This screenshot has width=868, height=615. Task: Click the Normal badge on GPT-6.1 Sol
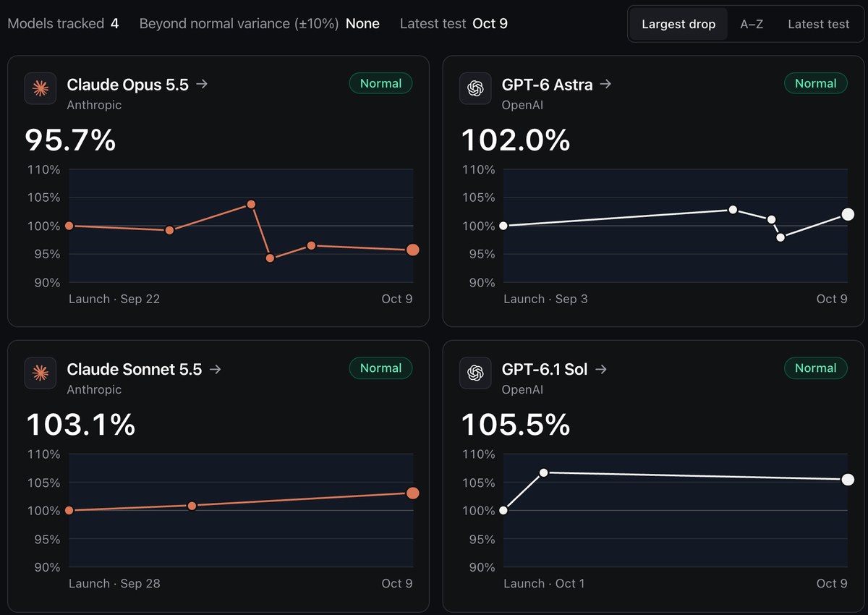pyautogui.click(x=815, y=368)
